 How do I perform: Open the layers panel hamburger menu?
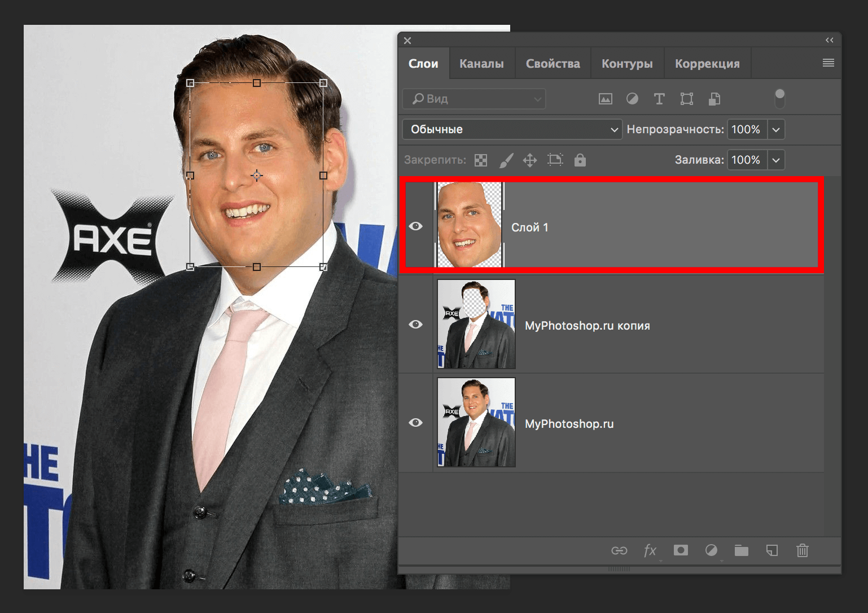[828, 63]
